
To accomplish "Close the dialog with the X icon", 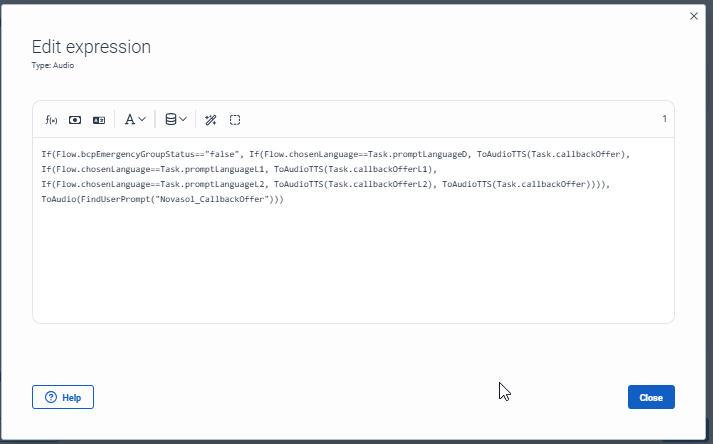I will pos(694,16).
